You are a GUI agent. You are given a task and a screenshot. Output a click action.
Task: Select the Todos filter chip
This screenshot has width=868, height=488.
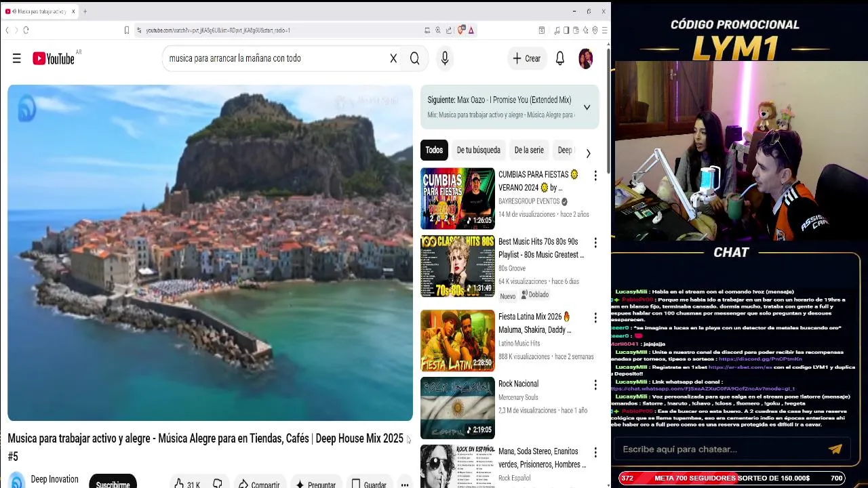pyautogui.click(x=434, y=150)
